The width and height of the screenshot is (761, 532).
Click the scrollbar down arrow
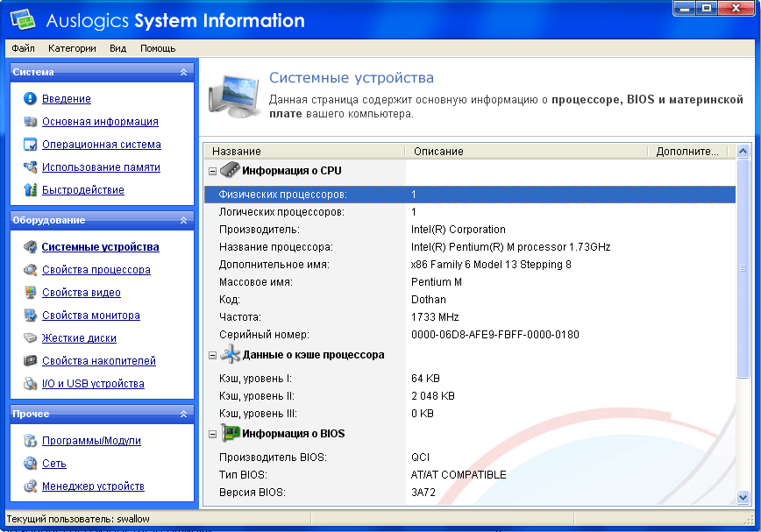743,497
